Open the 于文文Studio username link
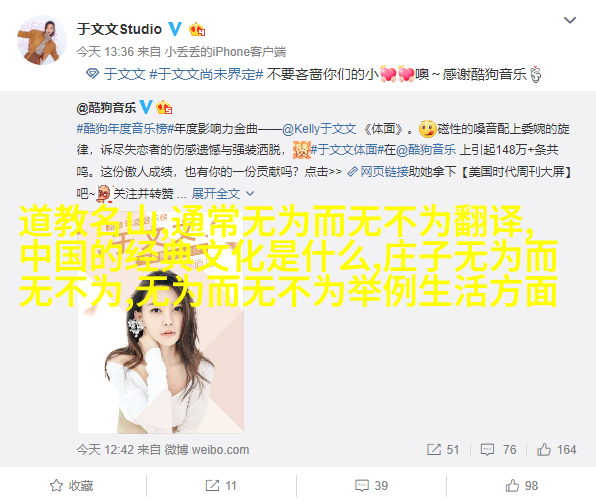Screen dimensions: 596x503 point(119,29)
